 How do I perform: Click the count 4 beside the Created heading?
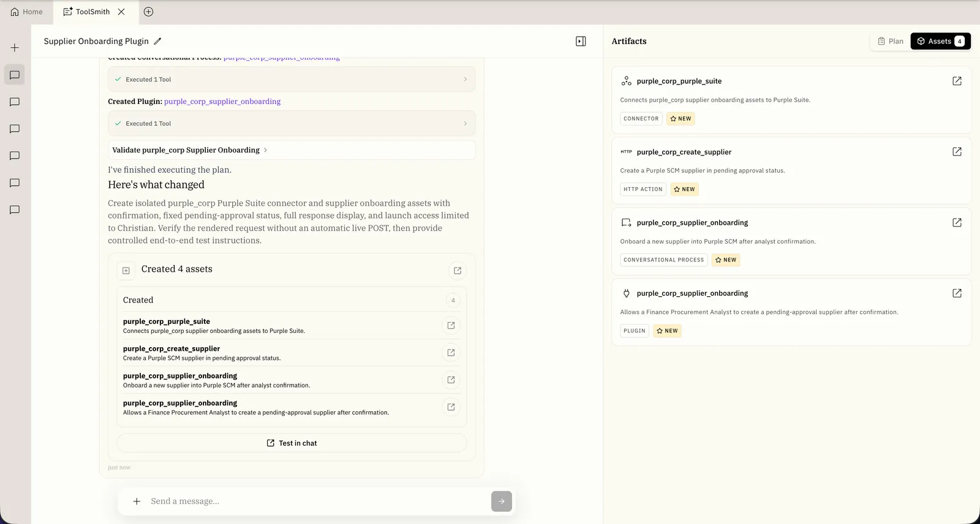(x=453, y=300)
